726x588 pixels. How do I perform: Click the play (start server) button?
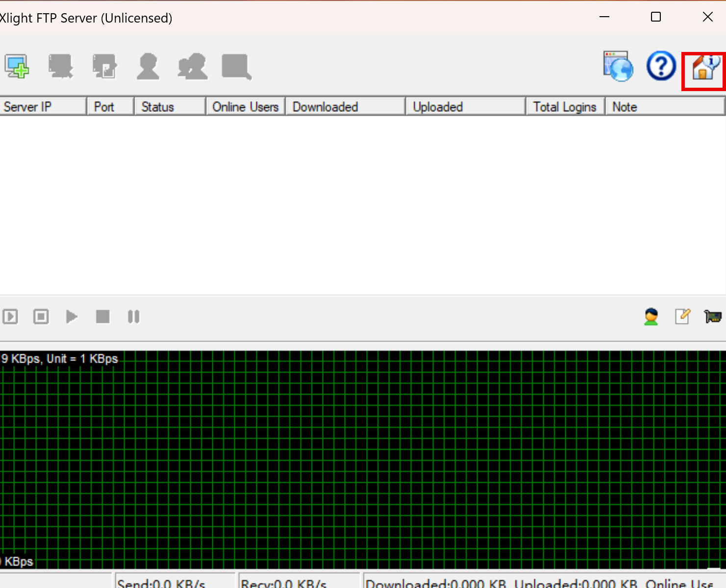72,317
